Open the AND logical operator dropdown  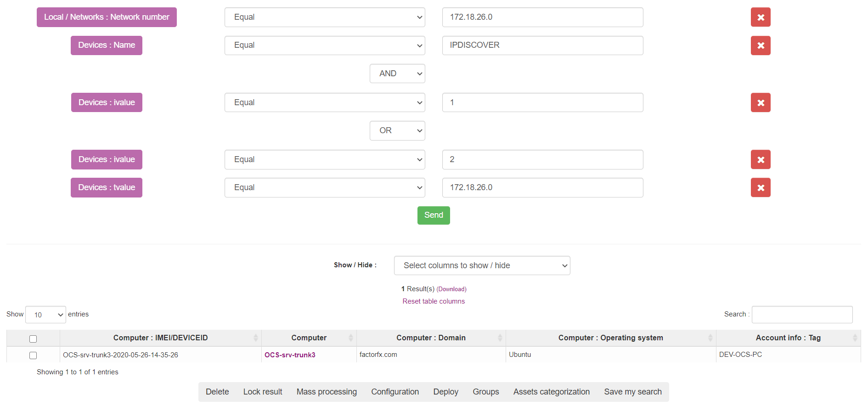click(x=397, y=73)
